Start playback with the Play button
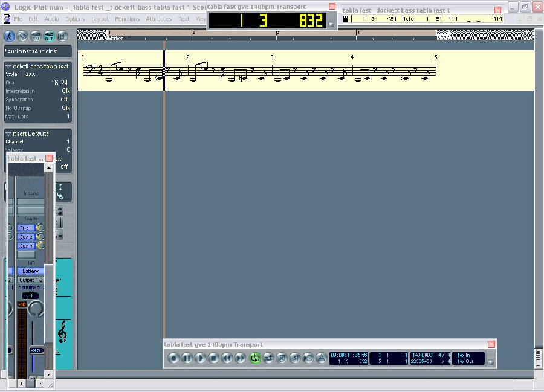 point(201,358)
